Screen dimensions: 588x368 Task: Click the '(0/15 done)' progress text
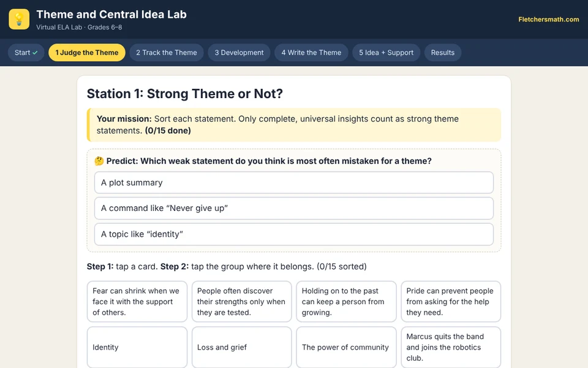point(168,131)
